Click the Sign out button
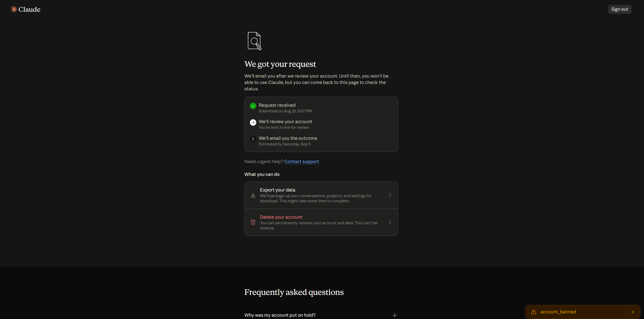 point(619,9)
